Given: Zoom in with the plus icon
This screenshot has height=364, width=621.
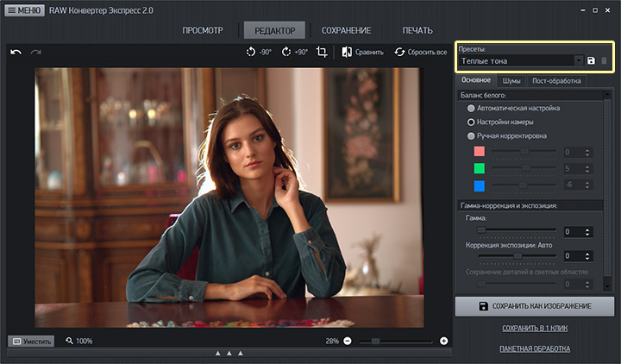Looking at the screenshot, I should (444, 341).
